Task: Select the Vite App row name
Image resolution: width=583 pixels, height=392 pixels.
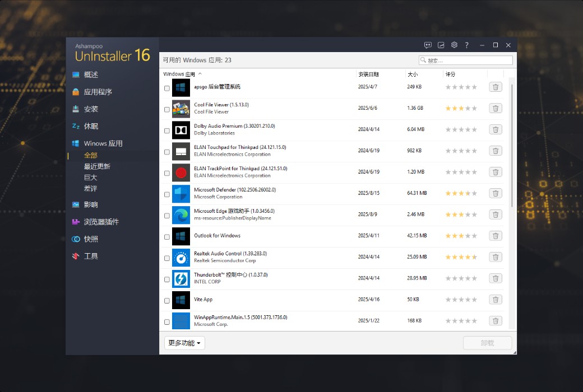Action: pyautogui.click(x=203, y=300)
